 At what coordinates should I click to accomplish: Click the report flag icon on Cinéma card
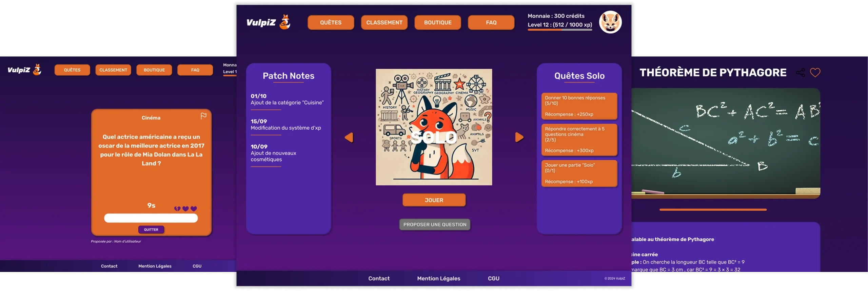(x=203, y=116)
